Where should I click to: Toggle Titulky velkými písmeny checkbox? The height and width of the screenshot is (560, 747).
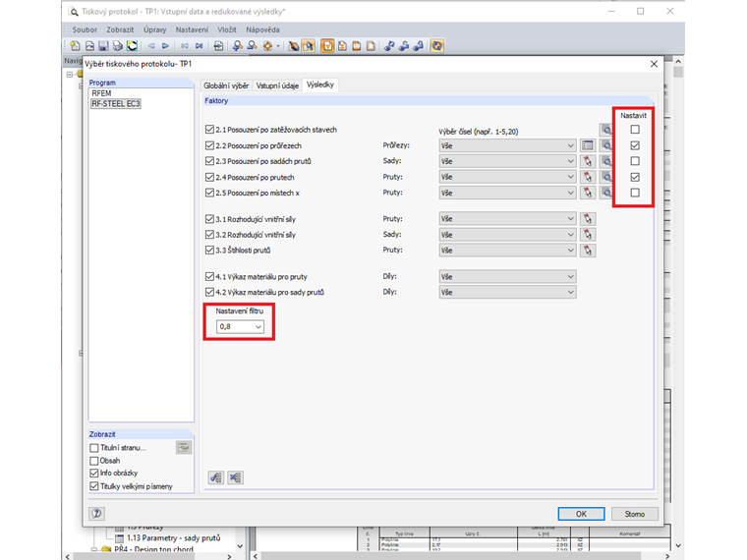pyautogui.click(x=93, y=486)
